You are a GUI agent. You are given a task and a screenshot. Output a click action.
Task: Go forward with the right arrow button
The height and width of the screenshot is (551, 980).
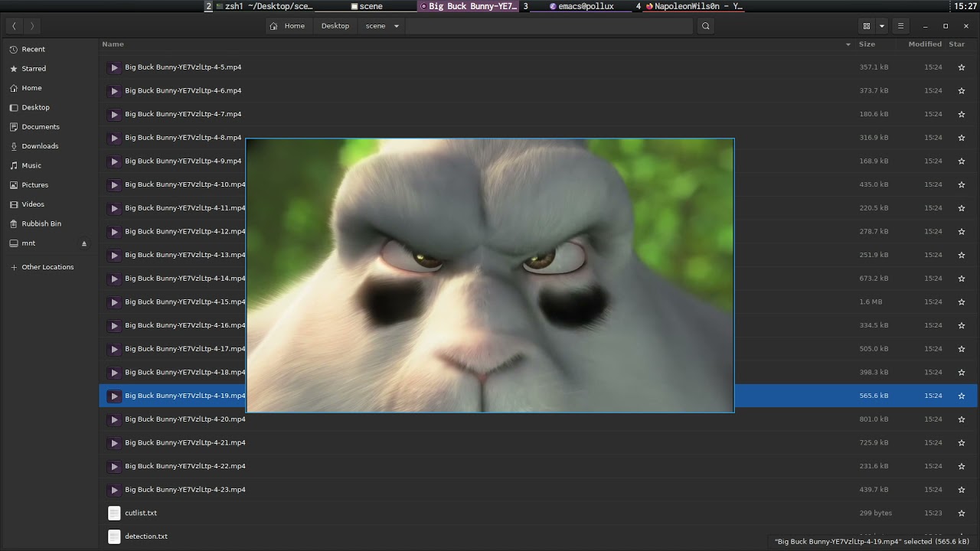(32, 26)
